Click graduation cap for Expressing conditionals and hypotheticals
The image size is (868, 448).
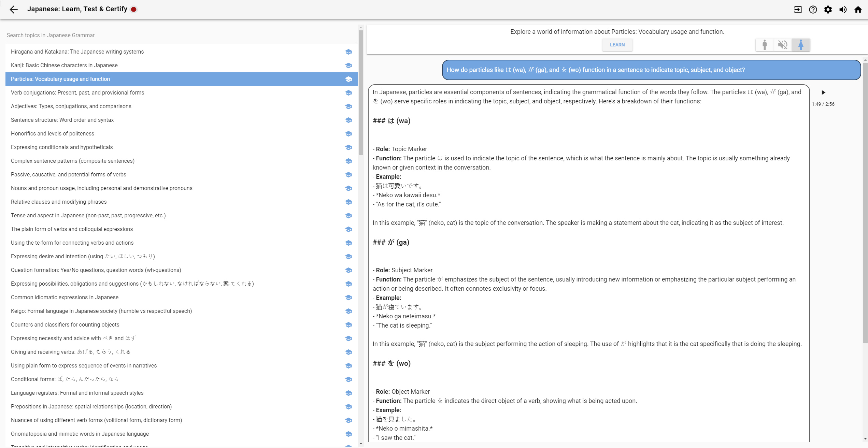click(348, 147)
